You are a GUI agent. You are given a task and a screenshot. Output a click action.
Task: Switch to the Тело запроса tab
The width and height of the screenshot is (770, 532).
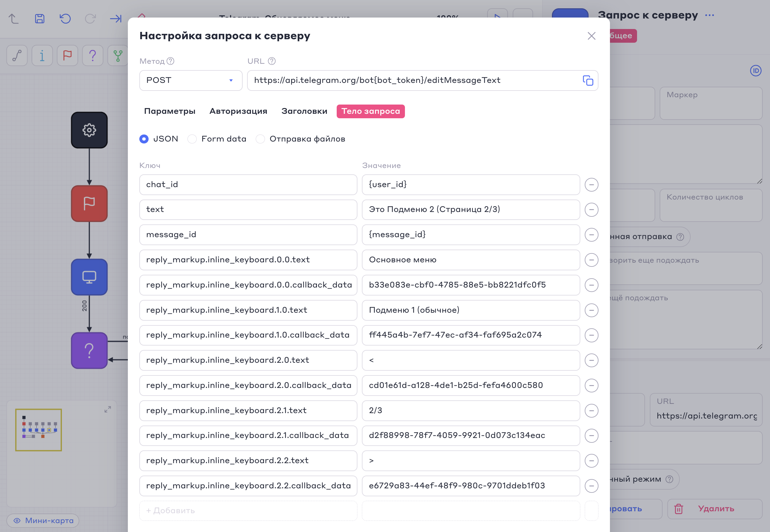[371, 111]
